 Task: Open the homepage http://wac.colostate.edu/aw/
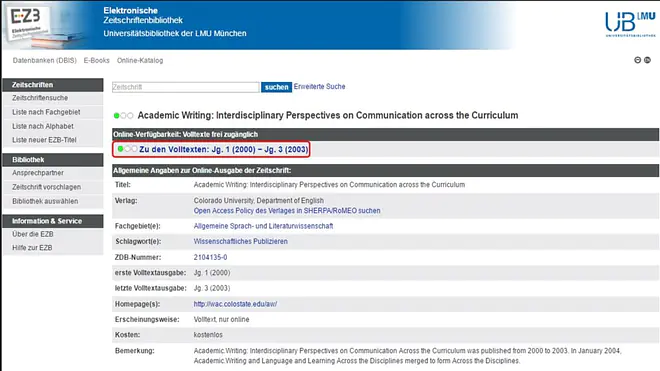[235, 304]
